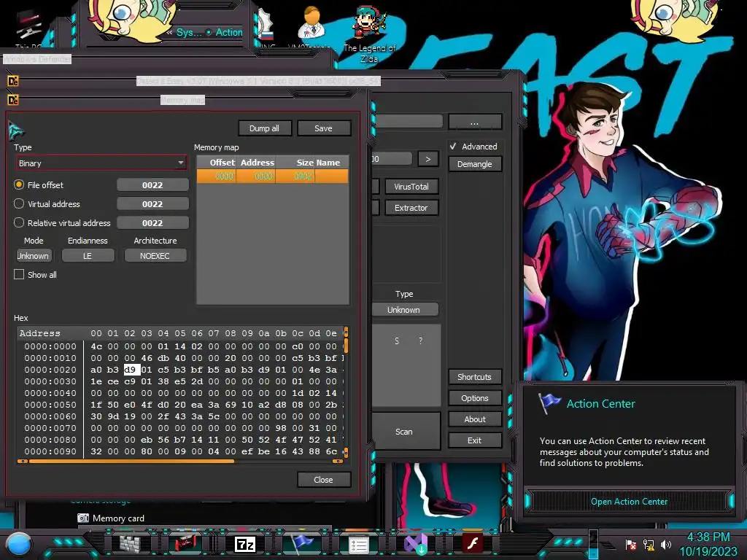The image size is (747, 560).
Task: Click the back chevrons before Sys...
Action: [169, 32]
